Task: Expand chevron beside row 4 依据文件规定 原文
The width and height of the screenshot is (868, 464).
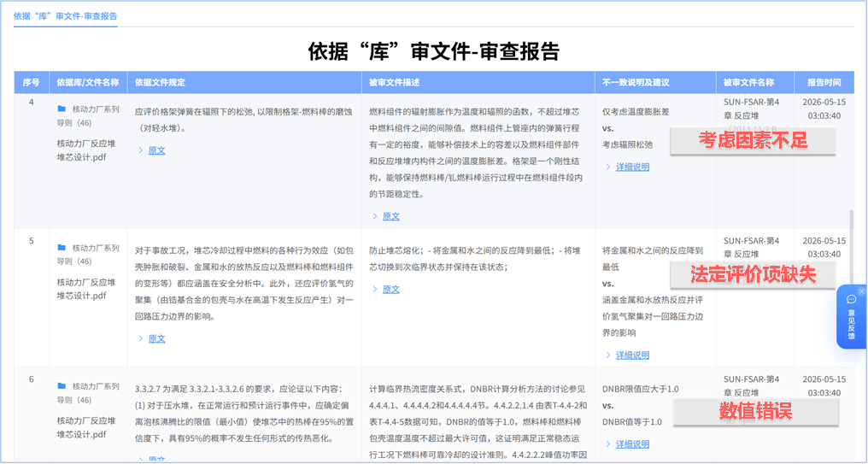Action: click(x=141, y=150)
